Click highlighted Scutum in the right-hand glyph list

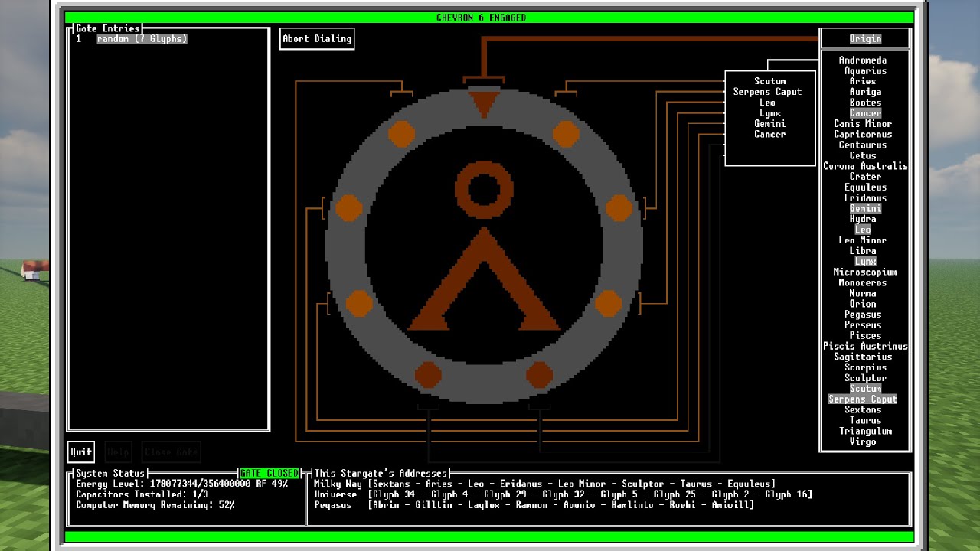point(865,389)
